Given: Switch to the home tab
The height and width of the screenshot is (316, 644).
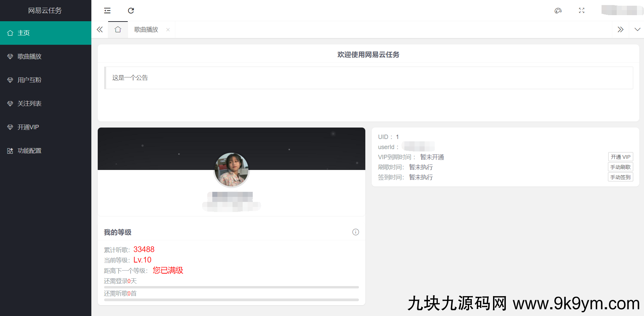Looking at the screenshot, I should click(118, 30).
